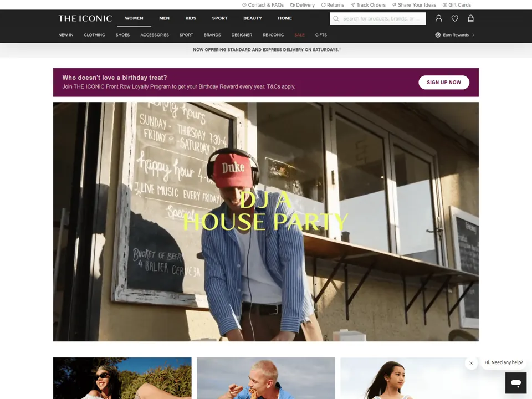Image resolution: width=532 pixels, height=399 pixels.
Task: Open the CLOTHING menu
Action: (x=94, y=35)
